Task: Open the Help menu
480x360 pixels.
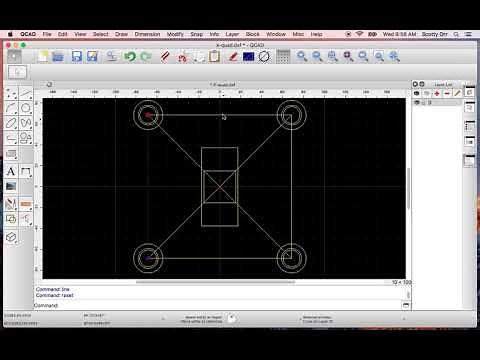Action: coord(316,34)
